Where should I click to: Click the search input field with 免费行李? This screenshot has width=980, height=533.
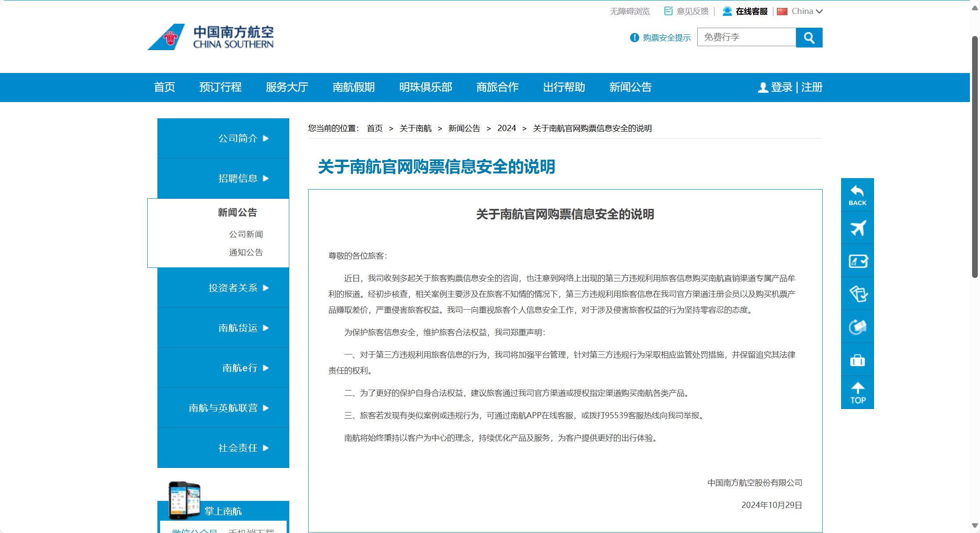click(746, 37)
